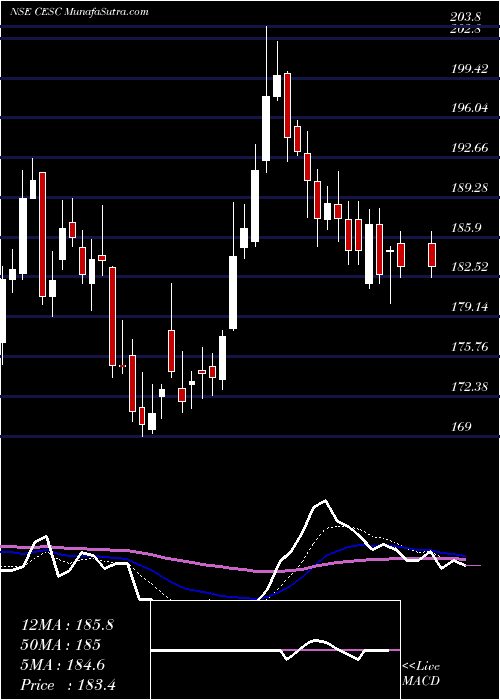
Task: Click the 169 price axis label
Action: click(461, 426)
